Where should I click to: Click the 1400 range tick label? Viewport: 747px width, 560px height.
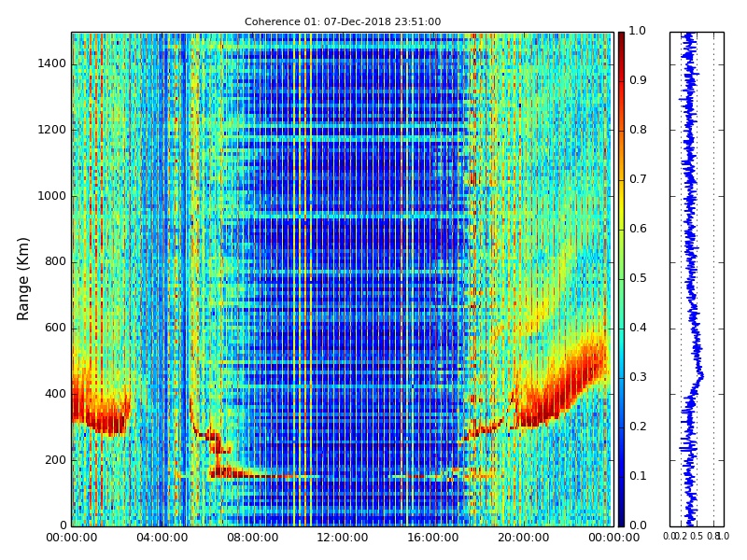52,63
